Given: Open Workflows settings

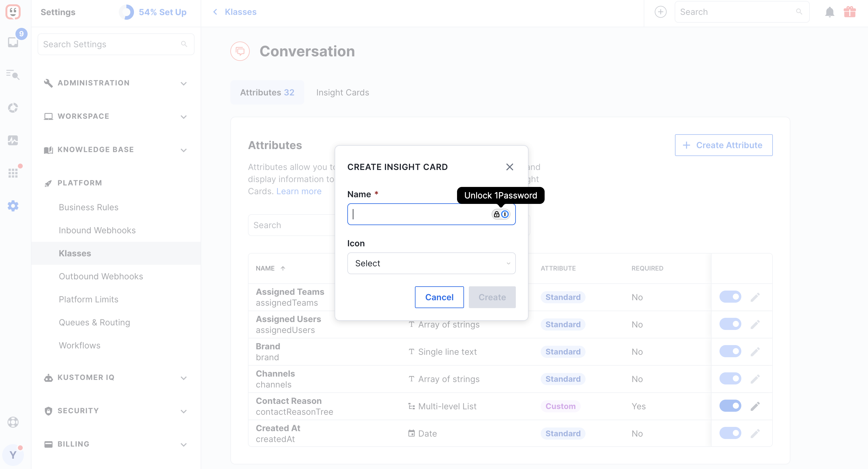Looking at the screenshot, I should (x=79, y=345).
